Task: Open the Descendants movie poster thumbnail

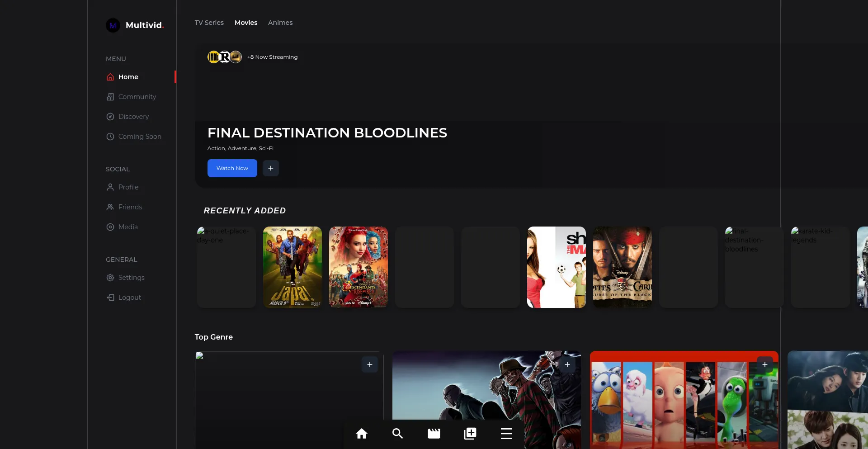Action: [358, 267]
